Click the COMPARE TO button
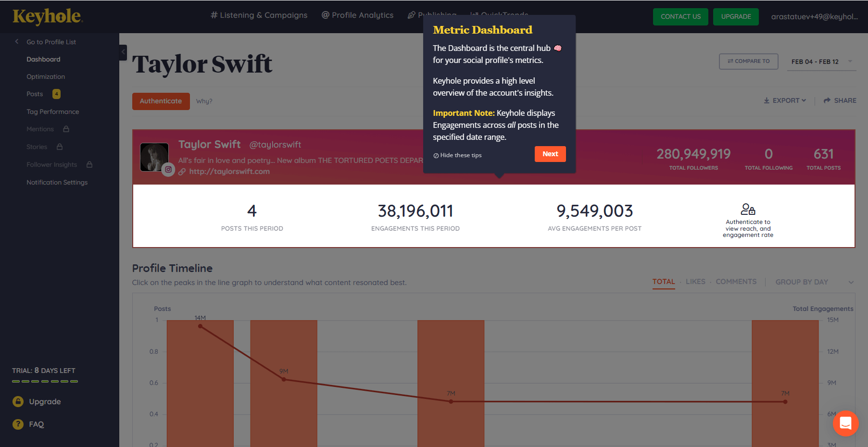This screenshot has width=868, height=447. point(749,62)
